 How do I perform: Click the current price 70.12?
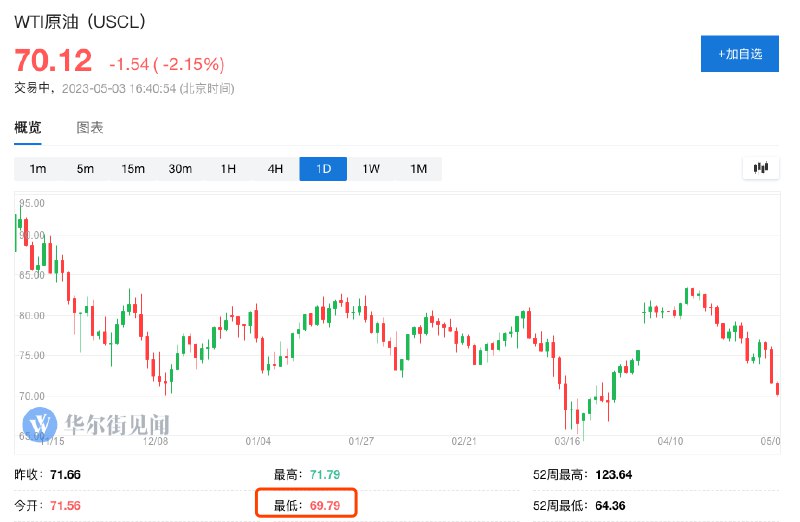pyautogui.click(x=53, y=61)
